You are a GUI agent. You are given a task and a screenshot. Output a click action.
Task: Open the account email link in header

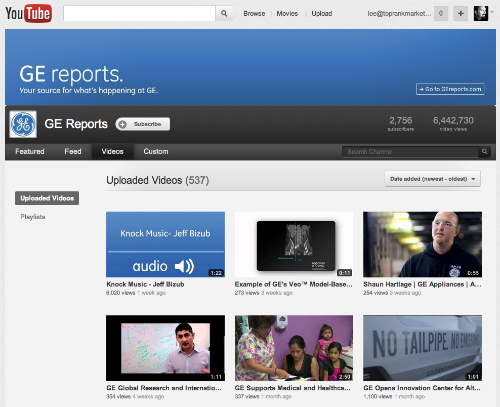tap(399, 14)
